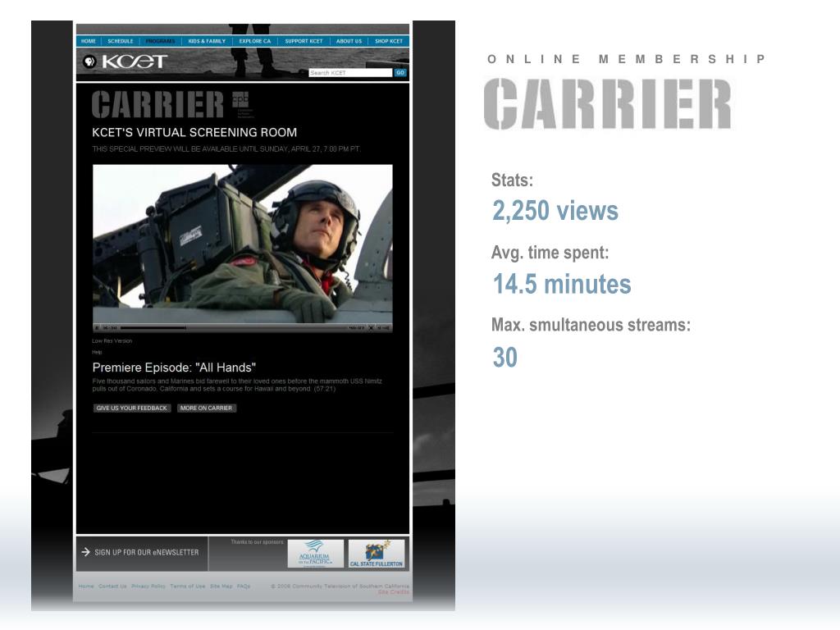Viewport: 840px width, 630px height.
Task: Open SUPPORT KCET nav tab
Action: pyautogui.click(x=304, y=41)
